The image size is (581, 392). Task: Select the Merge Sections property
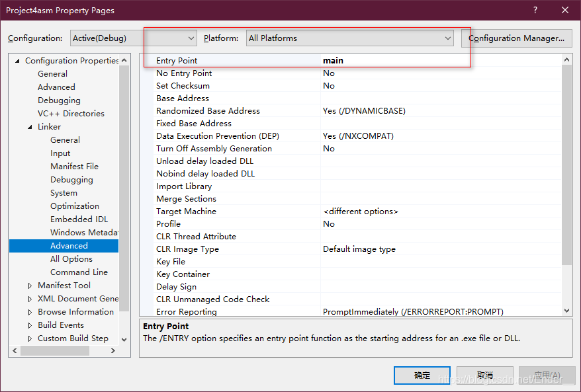[186, 199]
